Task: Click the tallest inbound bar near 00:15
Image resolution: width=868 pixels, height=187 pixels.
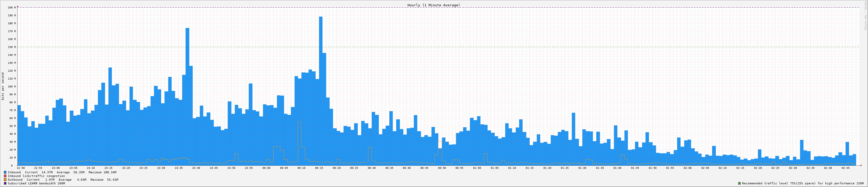Action: tap(320, 91)
